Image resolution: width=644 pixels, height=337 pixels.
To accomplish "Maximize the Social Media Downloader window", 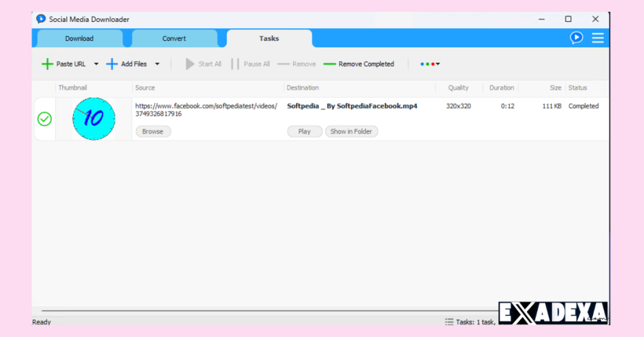I will point(568,19).
